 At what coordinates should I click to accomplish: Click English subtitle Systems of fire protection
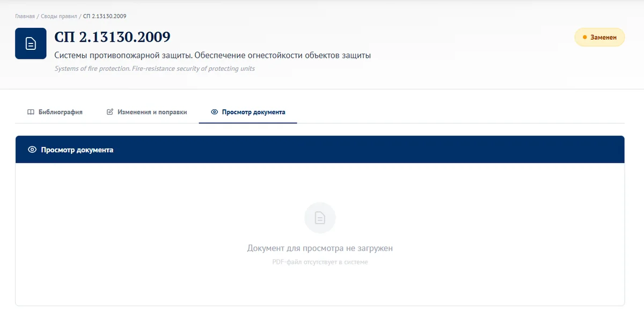[x=155, y=69]
